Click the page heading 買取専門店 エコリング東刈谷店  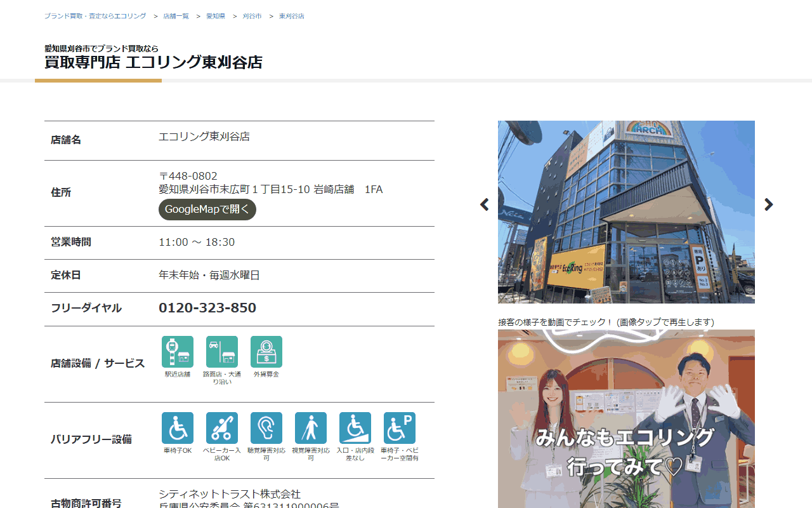[x=154, y=62]
